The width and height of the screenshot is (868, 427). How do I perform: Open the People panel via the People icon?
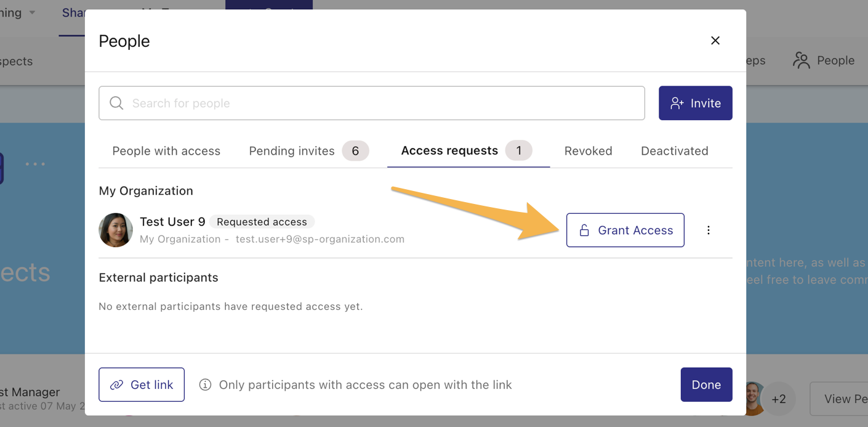pyautogui.click(x=801, y=60)
